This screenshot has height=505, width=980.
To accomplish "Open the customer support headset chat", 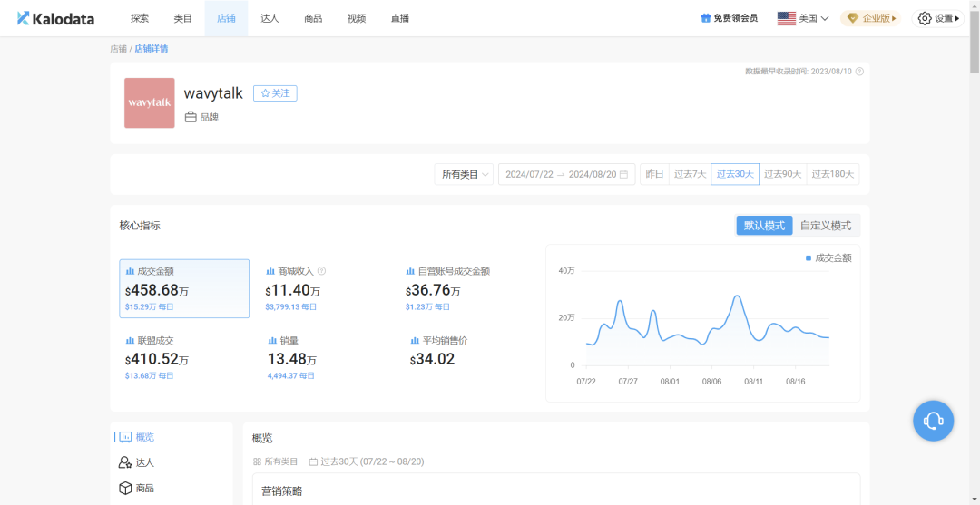I will click(933, 421).
